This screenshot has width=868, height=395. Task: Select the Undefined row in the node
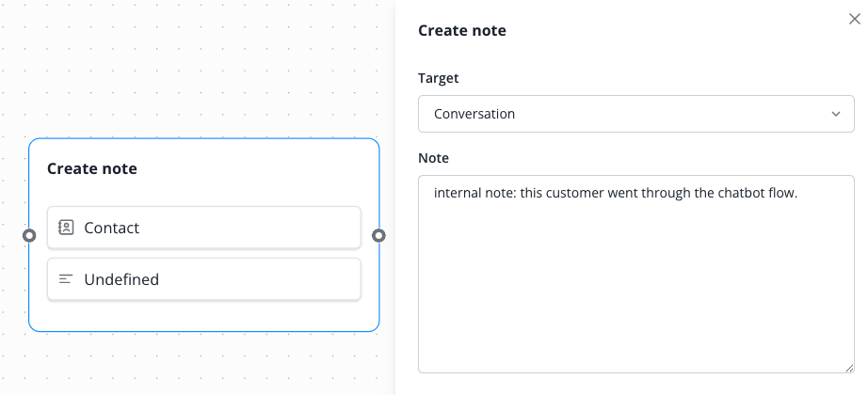click(203, 279)
